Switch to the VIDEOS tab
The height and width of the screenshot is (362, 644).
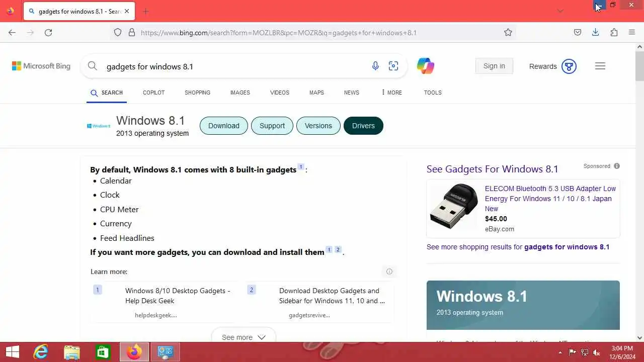tap(280, 93)
